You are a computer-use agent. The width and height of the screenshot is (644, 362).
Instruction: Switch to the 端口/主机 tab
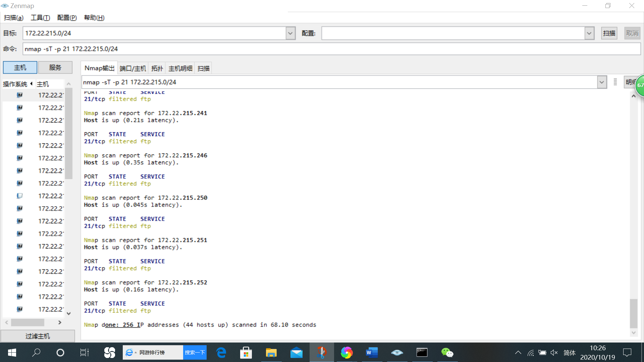click(133, 69)
